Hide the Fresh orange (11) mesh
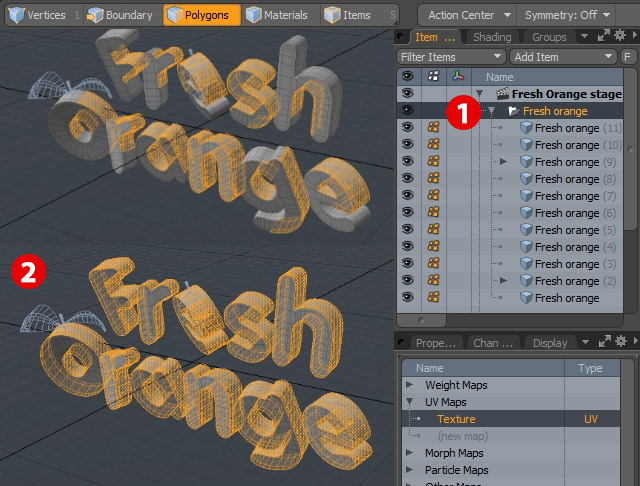Screen dimensions: 640x486 [x=408, y=127]
